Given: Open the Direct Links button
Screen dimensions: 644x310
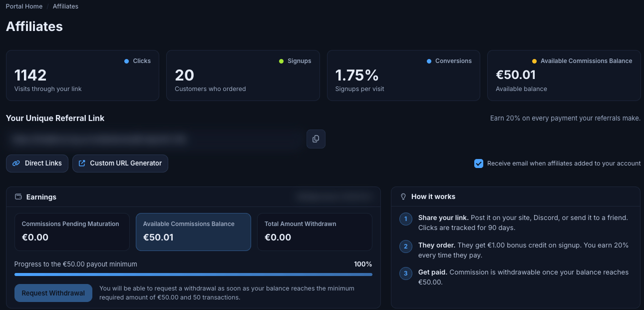Looking at the screenshot, I should click(x=37, y=163).
